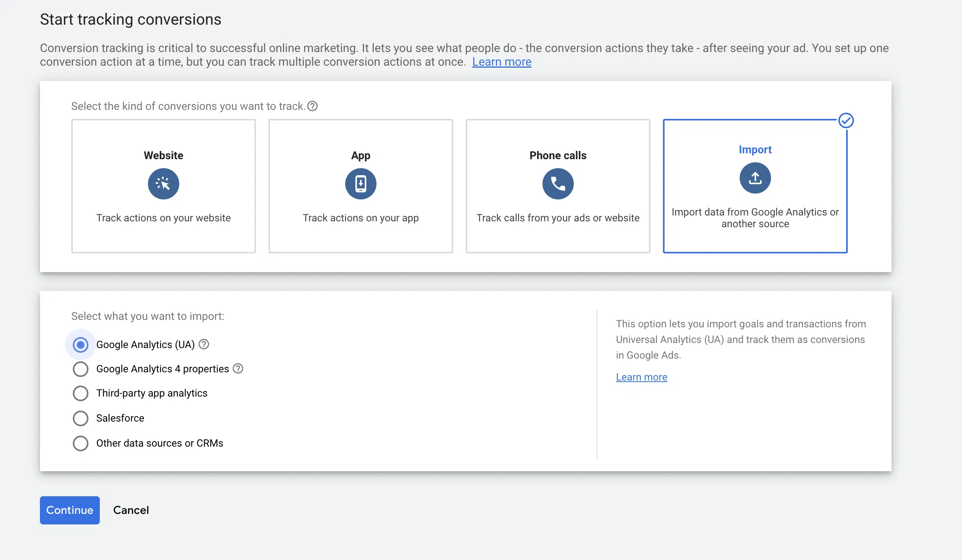
Task: Click the Phone calls handset icon
Action: [558, 184]
